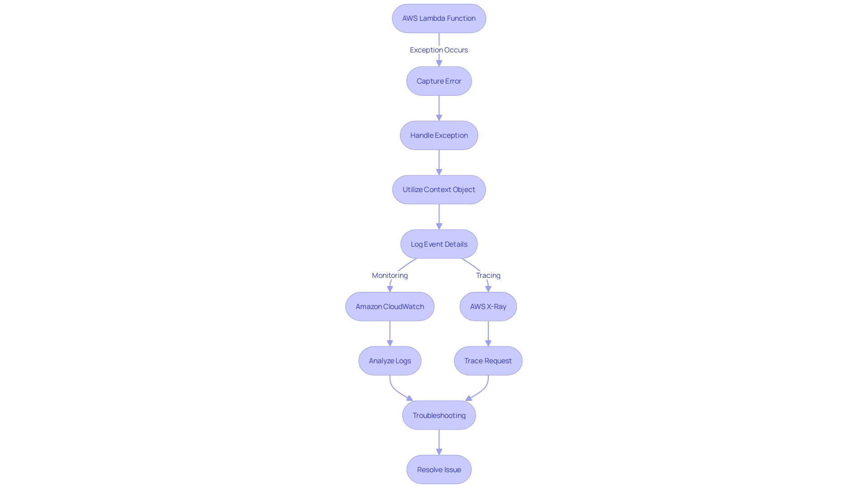Click the Monitoring branch label
868x488 pixels.
tap(389, 275)
